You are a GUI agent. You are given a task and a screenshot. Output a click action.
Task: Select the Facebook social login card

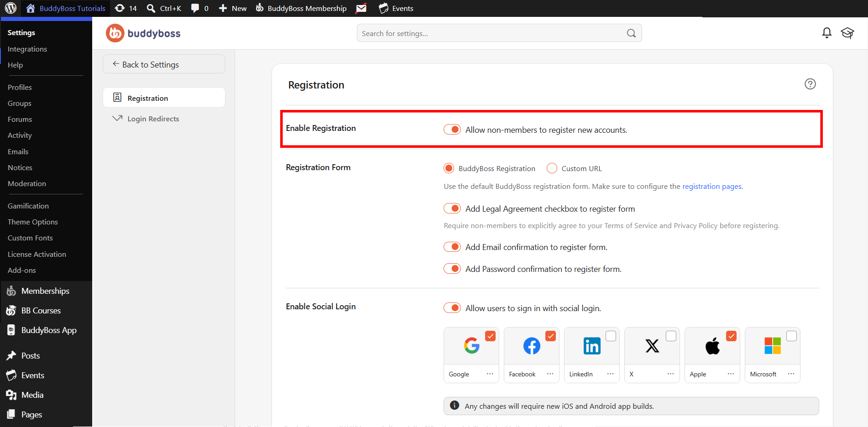pos(532,355)
